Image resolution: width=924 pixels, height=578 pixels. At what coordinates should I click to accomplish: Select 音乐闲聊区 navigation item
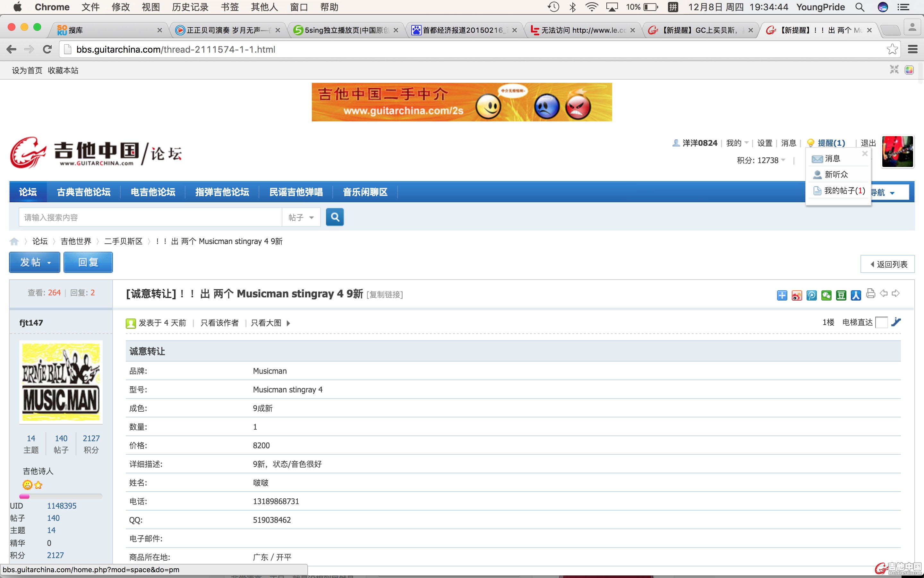365,192
